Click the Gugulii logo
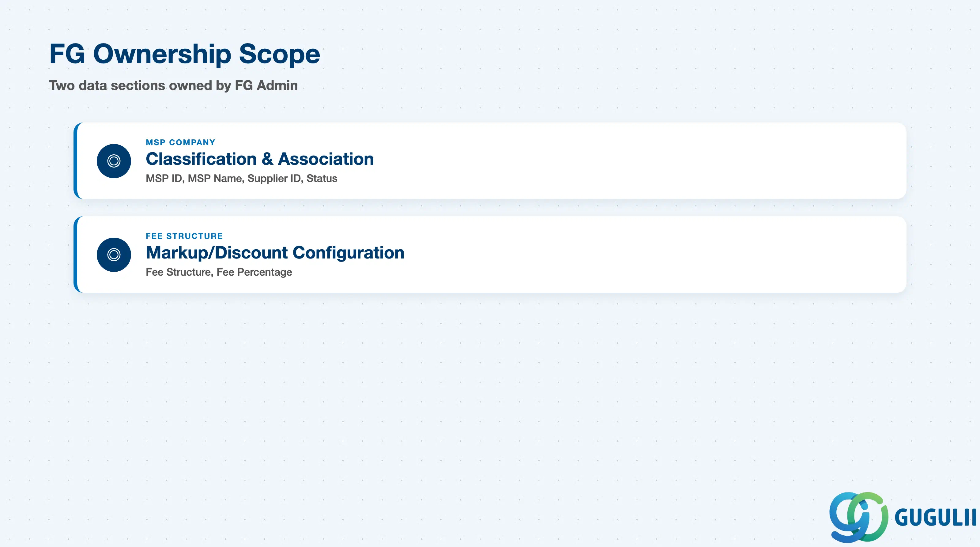This screenshot has height=547, width=980. (x=903, y=517)
